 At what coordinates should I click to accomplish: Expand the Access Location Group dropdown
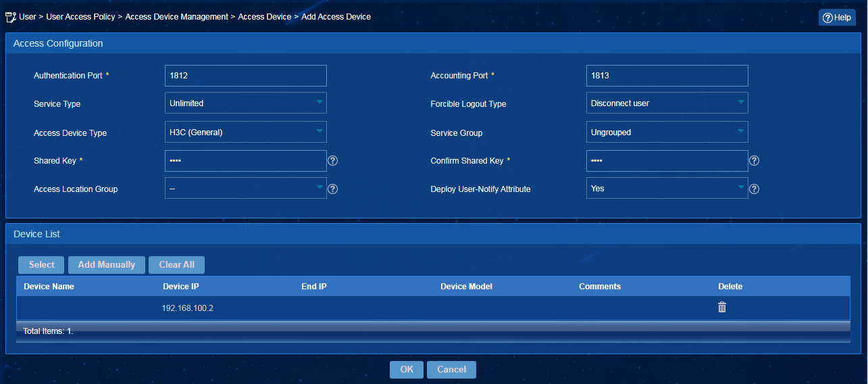coord(246,188)
